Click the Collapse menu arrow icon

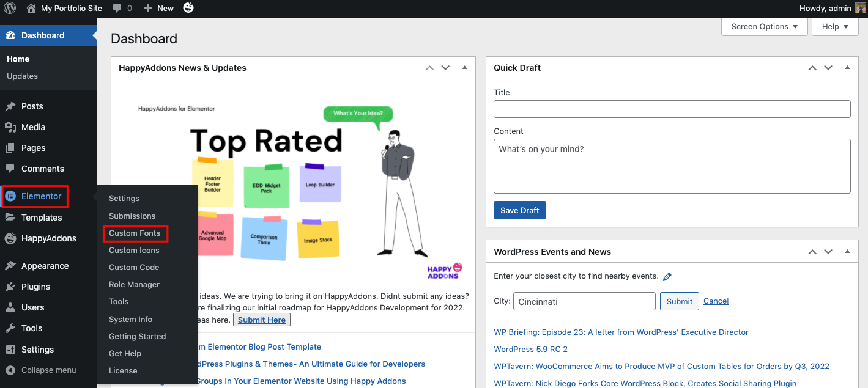pyautogui.click(x=10, y=370)
